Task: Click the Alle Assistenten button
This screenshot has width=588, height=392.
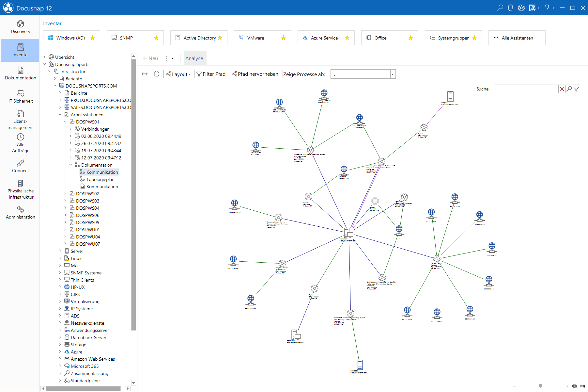Action: point(517,38)
